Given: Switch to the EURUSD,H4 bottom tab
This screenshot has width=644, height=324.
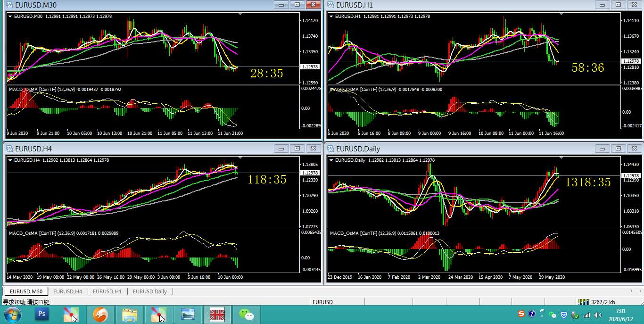Looking at the screenshot, I should tap(67, 291).
